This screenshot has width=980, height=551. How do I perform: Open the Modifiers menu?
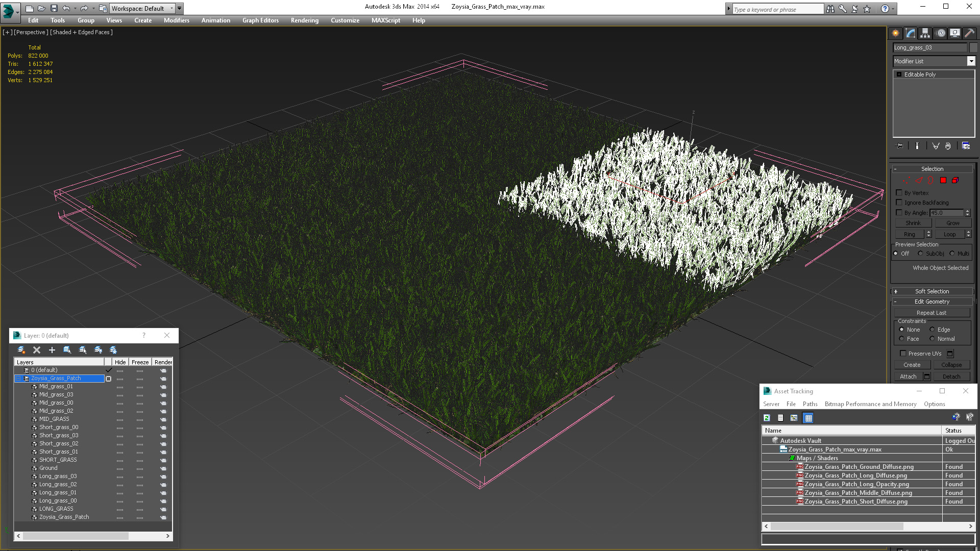(x=176, y=20)
